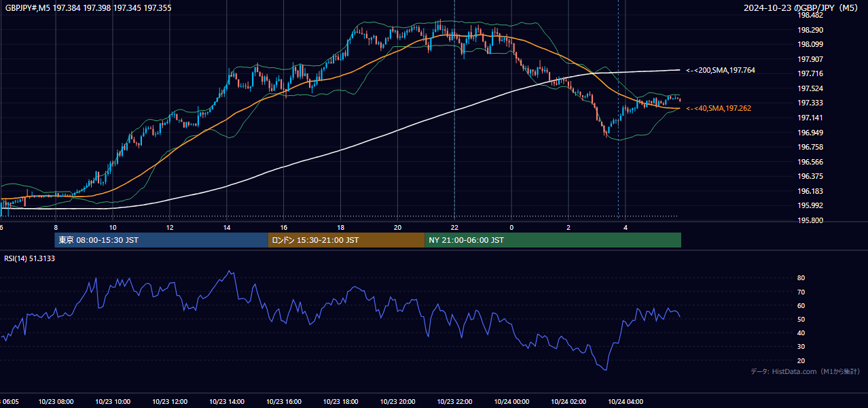Select the 200 SMA label reading 197.764
Image resolution: width=868 pixels, height=408 pixels.
click(x=721, y=70)
